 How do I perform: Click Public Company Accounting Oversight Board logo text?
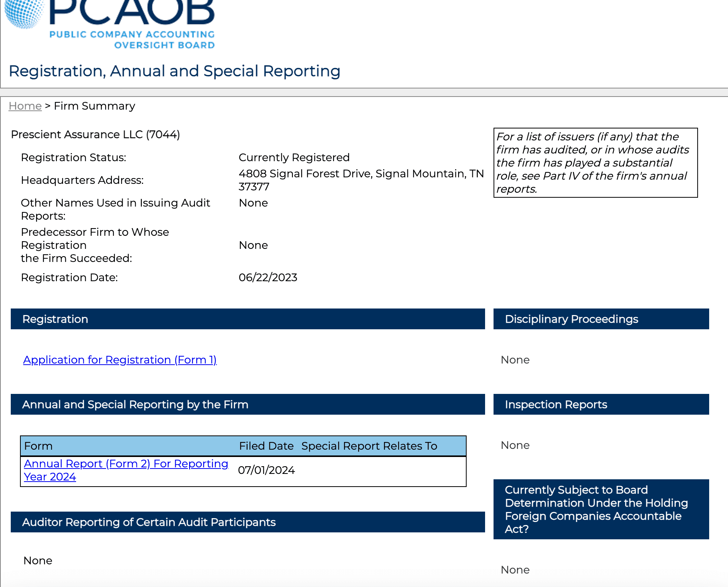click(x=132, y=40)
